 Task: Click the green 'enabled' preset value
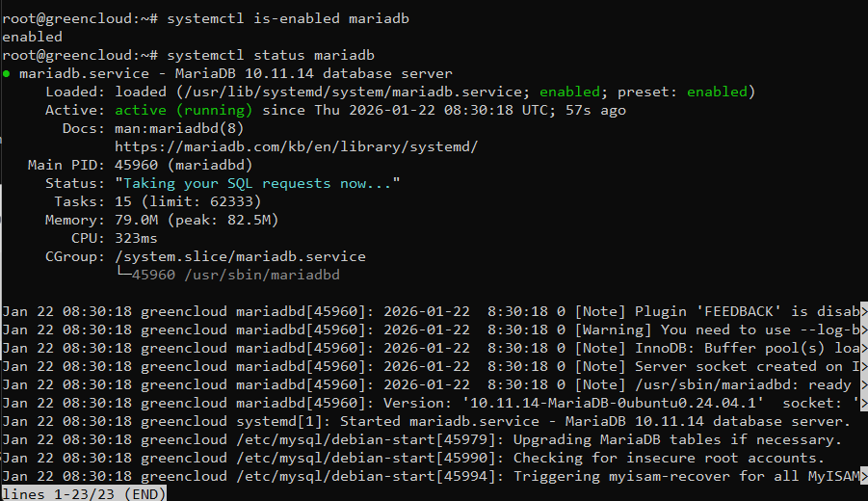point(717,92)
